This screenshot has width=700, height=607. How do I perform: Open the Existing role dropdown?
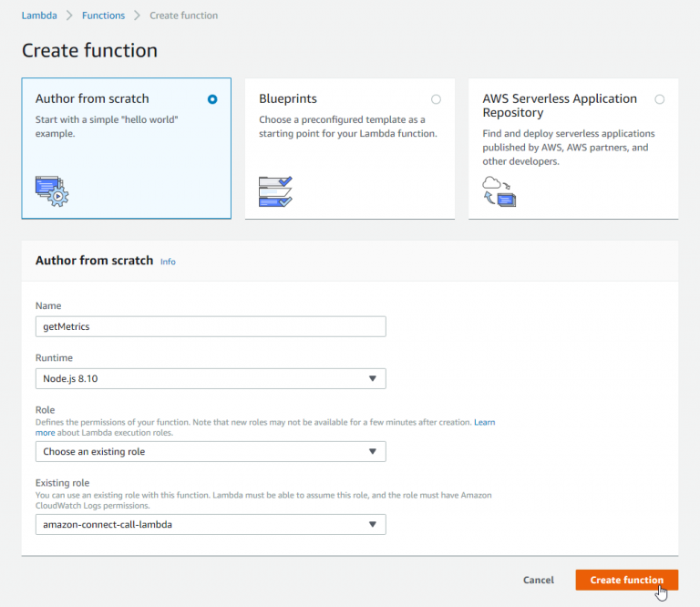click(x=210, y=524)
